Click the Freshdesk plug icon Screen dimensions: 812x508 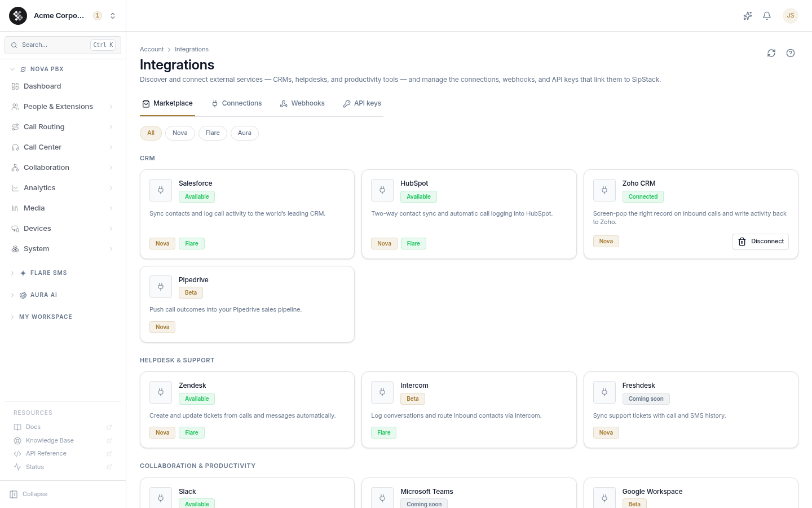[x=604, y=392]
